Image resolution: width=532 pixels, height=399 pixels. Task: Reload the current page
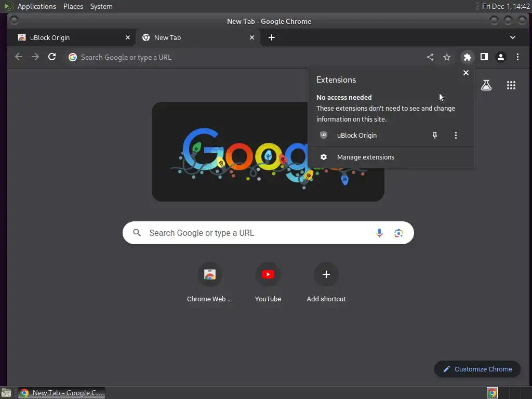[52, 57]
